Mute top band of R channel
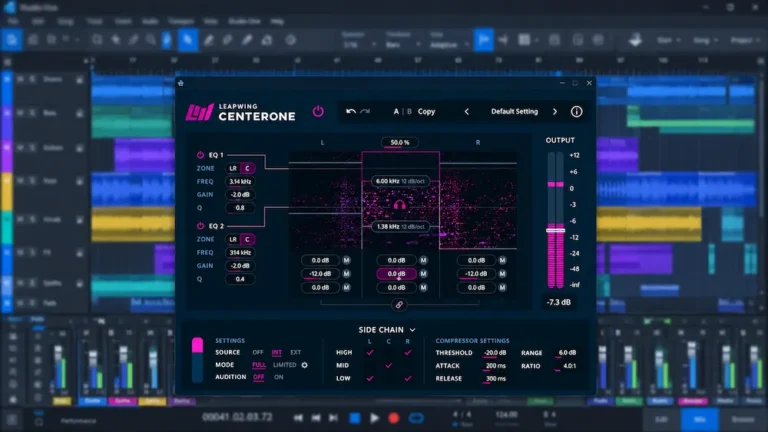The height and width of the screenshot is (432, 768). coord(502,260)
